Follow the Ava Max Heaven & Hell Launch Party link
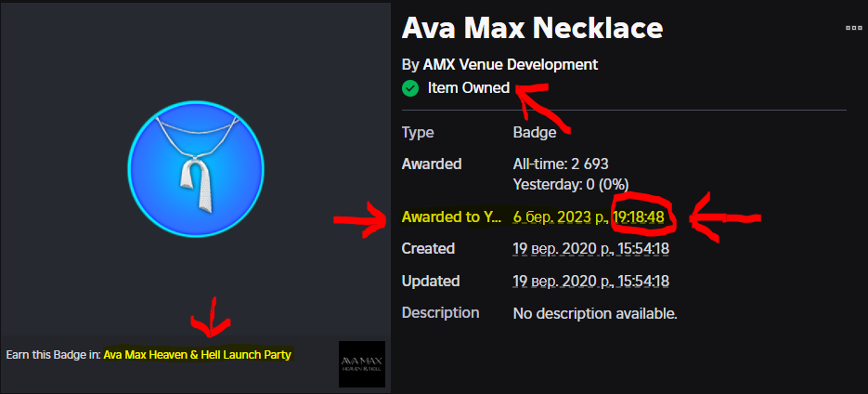The width and height of the screenshot is (868, 394). pyautogui.click(x=198, y=354)
